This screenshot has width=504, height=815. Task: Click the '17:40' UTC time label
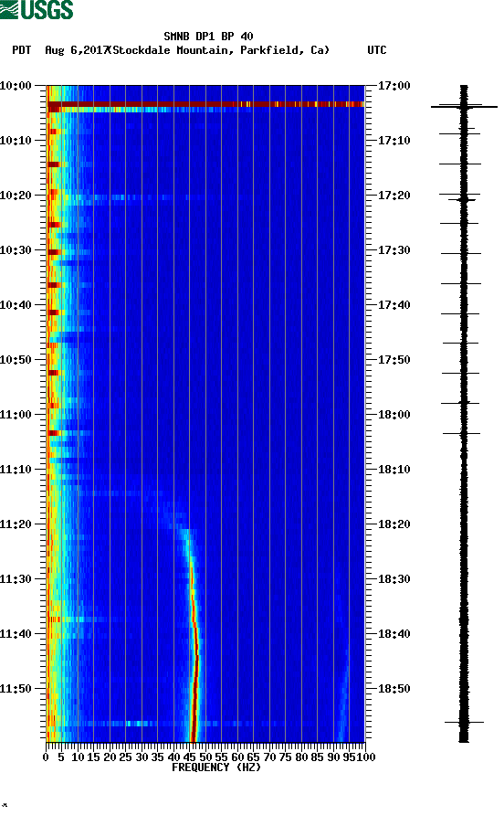[394, 305]
